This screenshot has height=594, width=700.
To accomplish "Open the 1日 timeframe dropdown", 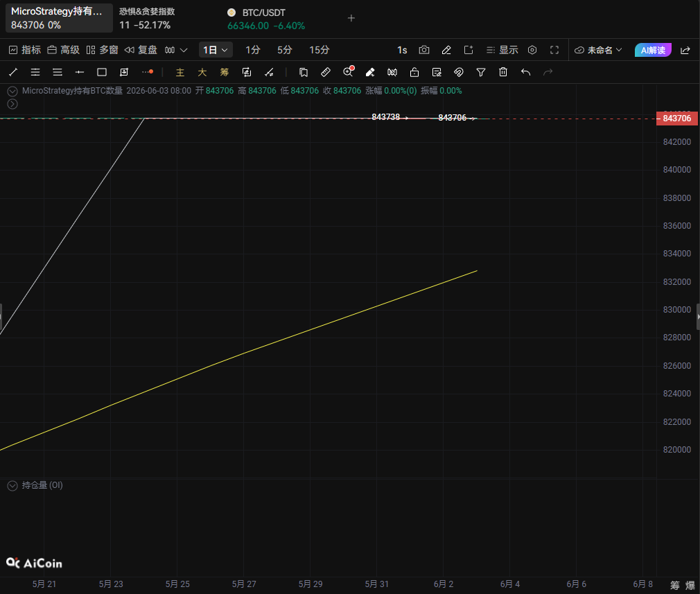I will tap(215, 50).
